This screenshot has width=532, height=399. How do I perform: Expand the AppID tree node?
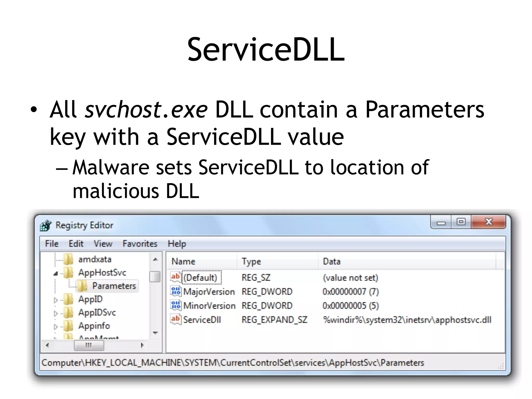[55, 300]
